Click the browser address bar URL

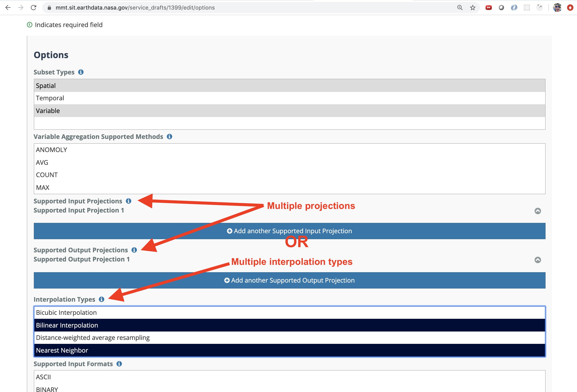(x=135, y=8)
